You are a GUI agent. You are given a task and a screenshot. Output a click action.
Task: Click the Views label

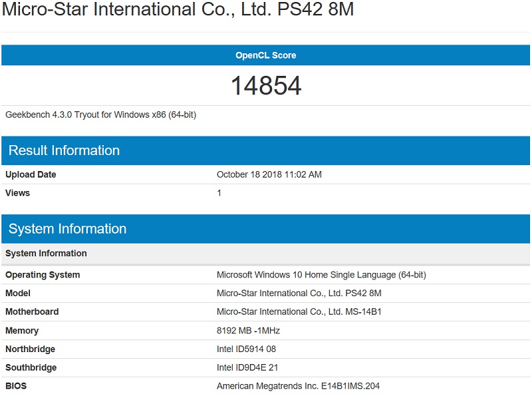18,193
